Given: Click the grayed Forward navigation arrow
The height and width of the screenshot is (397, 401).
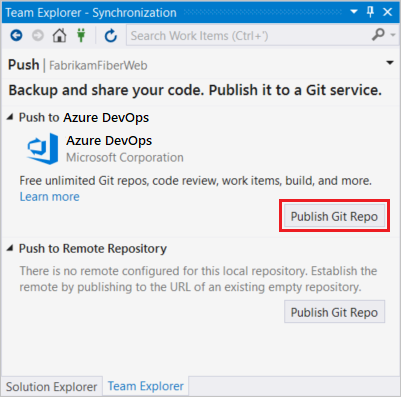Looking at the screenshot, I should coord(38,35).
